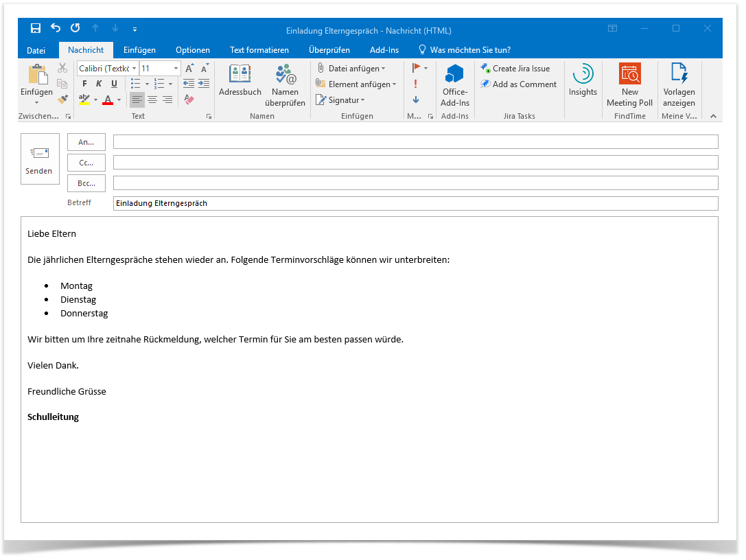Image resolution: width=746 pixels, height=560 pixels.
Task: Open Markierungen group dialog launcher
Action: (x=430, y=117)
